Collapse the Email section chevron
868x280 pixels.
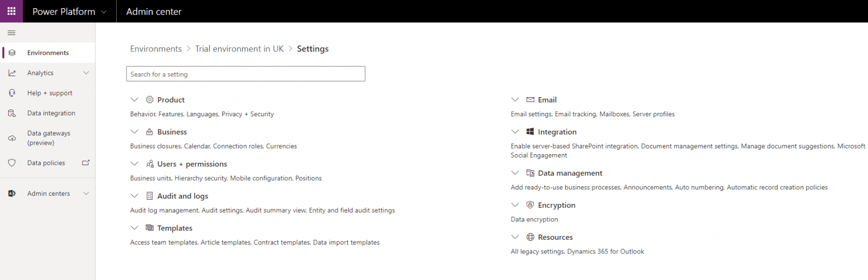[x=515, y=99]
